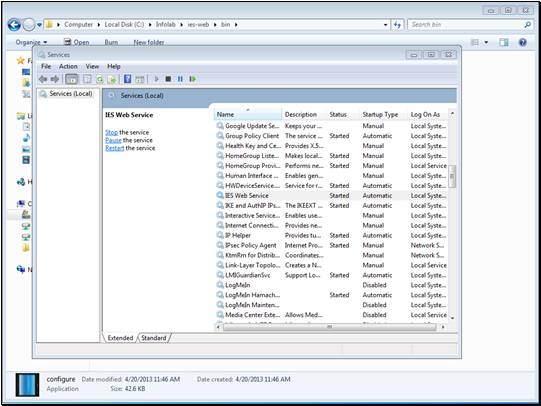Click the Export List toolbar icon
The image size is (541, 406).
click(x=112, y=79)
